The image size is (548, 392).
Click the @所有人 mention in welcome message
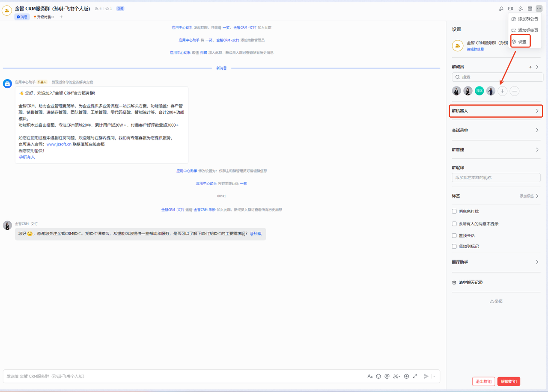coord(27,157)
